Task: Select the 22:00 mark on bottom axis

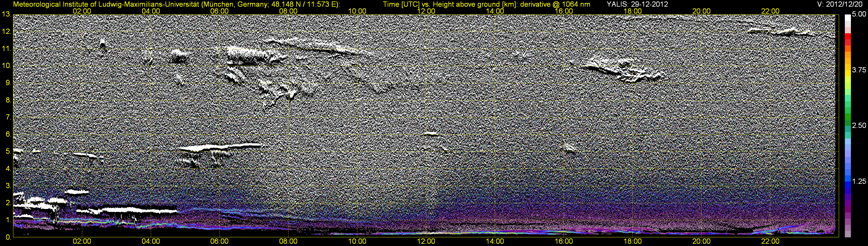Action: 770,241
